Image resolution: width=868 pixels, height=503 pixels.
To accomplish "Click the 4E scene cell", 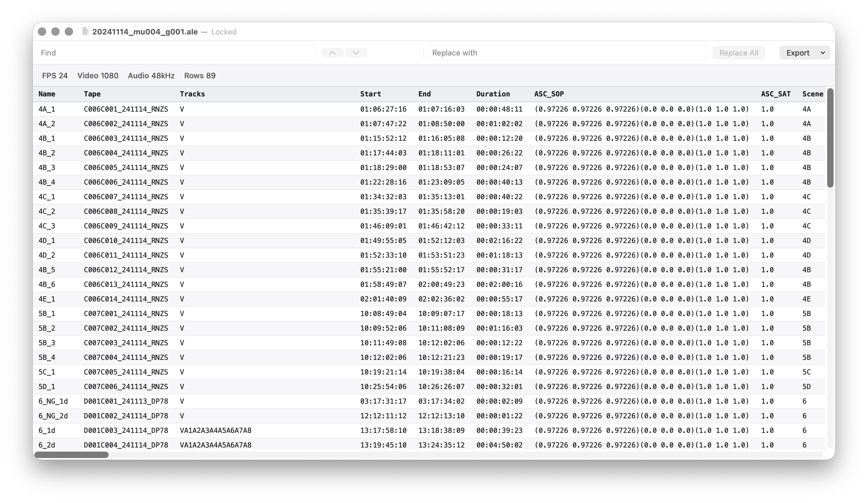I will point(806,299).
